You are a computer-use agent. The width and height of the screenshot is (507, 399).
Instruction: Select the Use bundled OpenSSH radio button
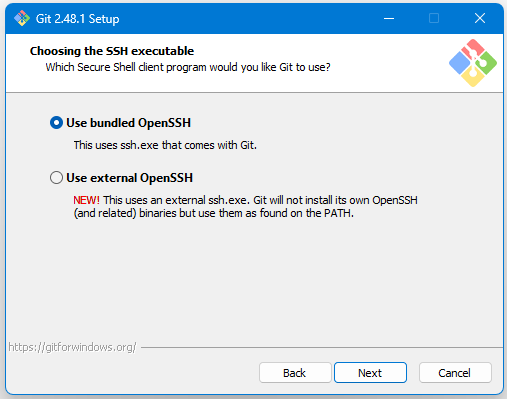(x=56, y=123)
